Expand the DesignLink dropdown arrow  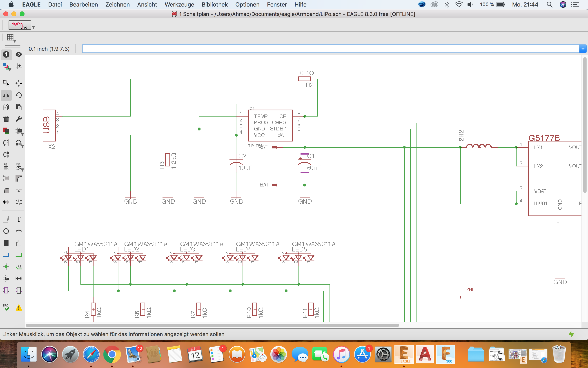point(33,27)
